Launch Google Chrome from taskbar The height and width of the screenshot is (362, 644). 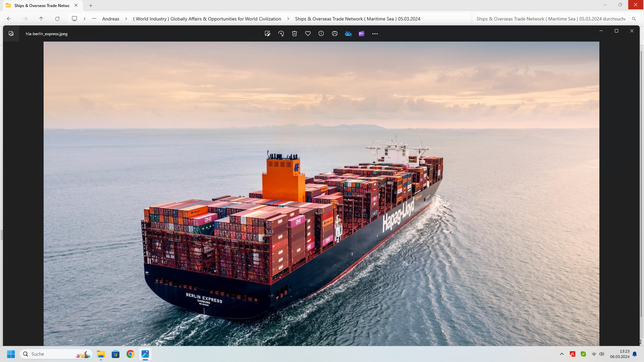click(x=130, y=354)
